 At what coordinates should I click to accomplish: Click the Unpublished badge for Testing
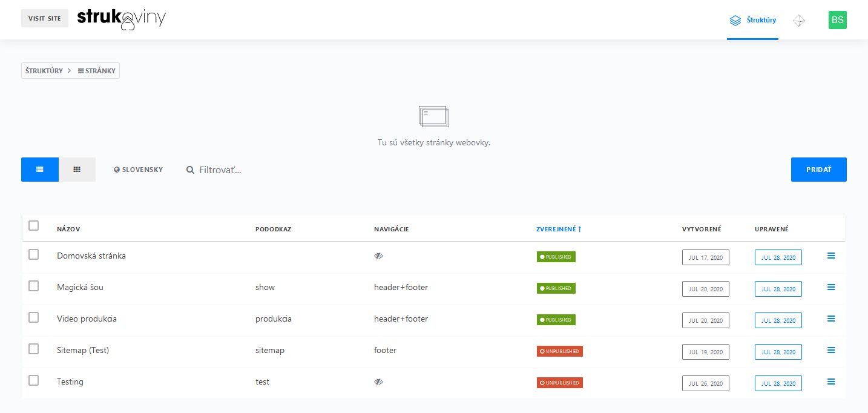point(560,383)
